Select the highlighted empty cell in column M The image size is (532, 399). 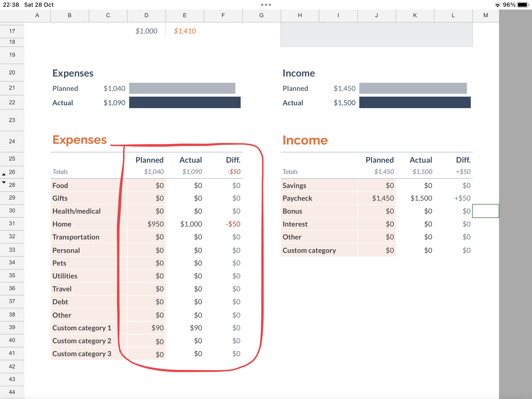pyautogui.click(x=485, y=211)
